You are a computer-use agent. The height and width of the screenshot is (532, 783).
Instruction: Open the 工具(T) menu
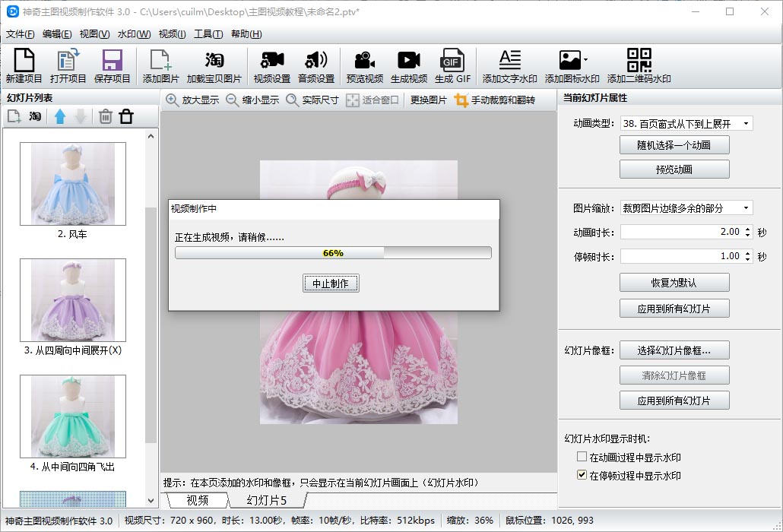click(x=208, y=34)
